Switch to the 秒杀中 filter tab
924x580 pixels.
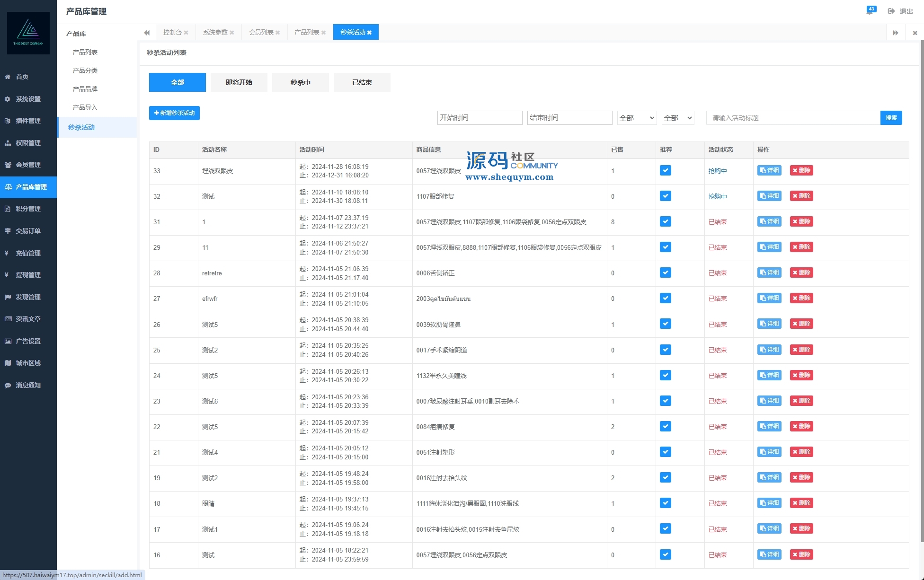300,82
